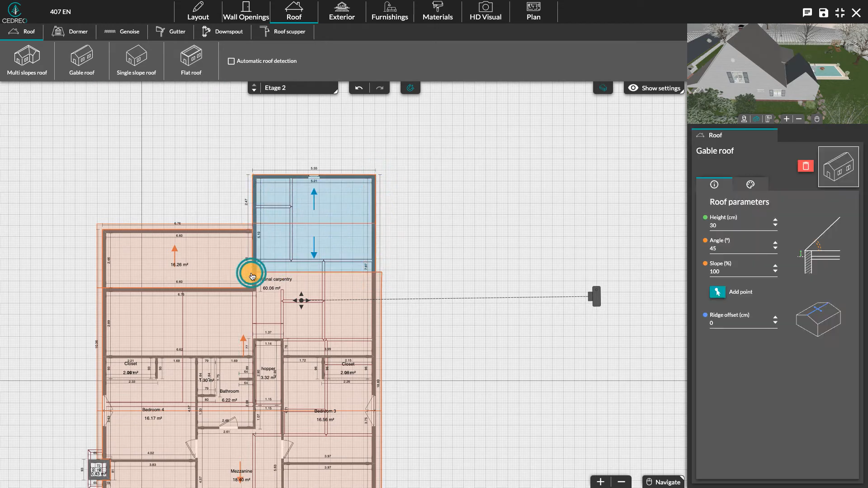Open the Wall Openings tab

tap(246, 11)
